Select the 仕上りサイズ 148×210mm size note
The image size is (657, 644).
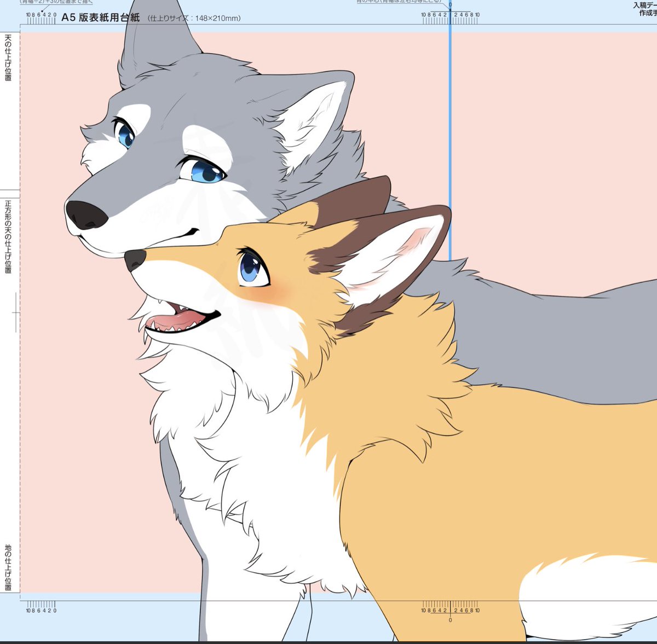(x=194, y=19)
